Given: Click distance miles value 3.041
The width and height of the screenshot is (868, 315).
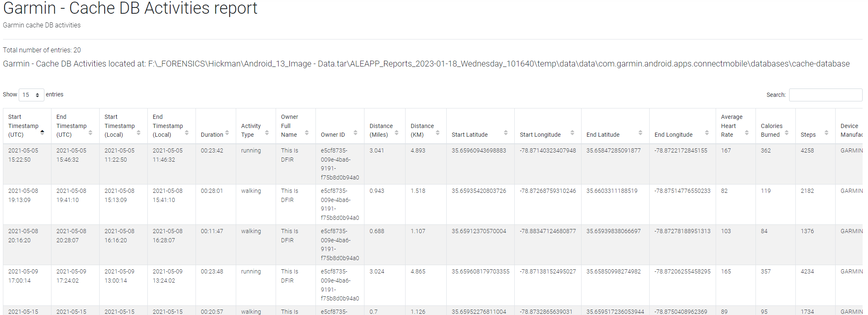Looking at the screenshot, I should (377, 150).
